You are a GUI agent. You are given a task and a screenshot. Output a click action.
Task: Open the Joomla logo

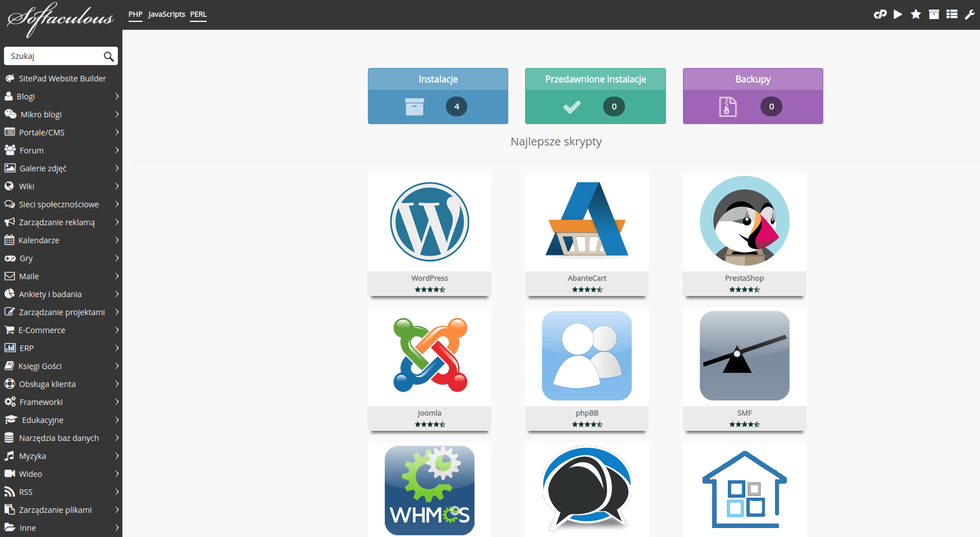430,355
